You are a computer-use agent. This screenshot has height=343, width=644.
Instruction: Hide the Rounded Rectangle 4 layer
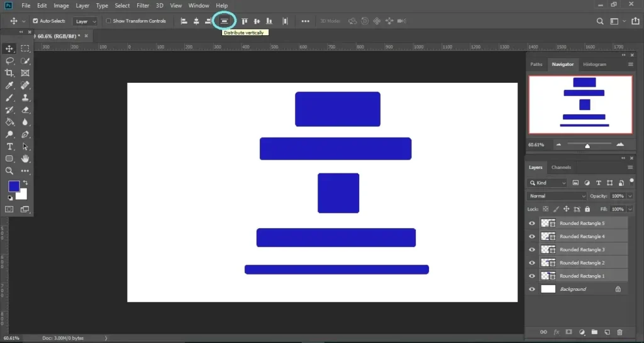pos(532,236)
